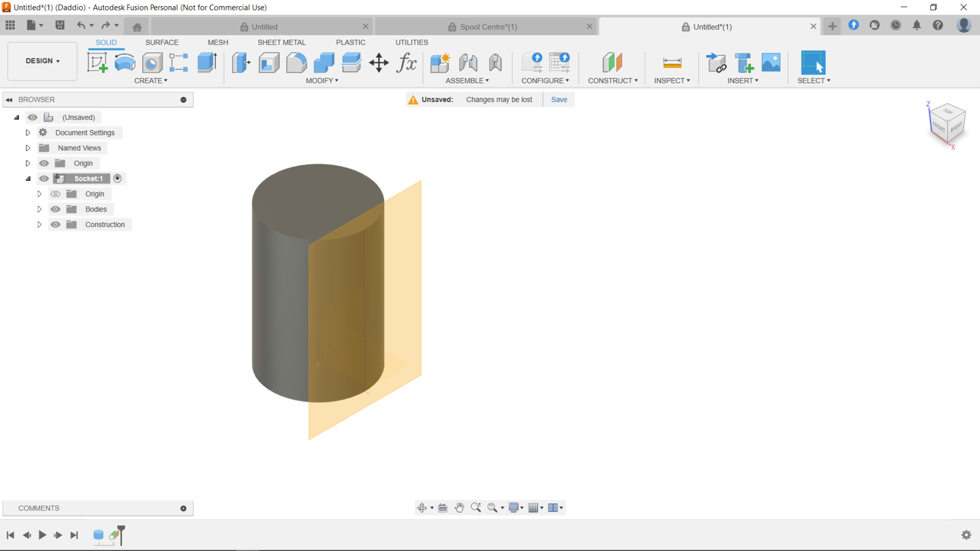Select the Create Sketch tool
Screen dimensions: 980x551
[x=98, y=63]
